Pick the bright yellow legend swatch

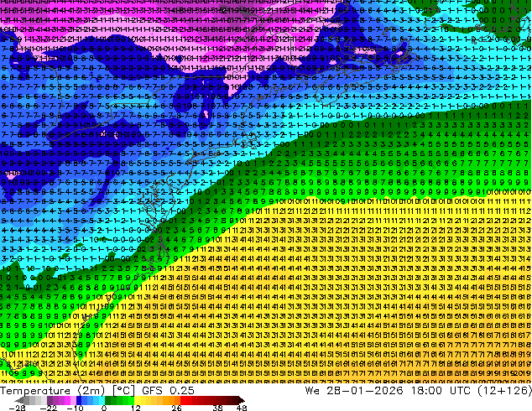[137, 400]
